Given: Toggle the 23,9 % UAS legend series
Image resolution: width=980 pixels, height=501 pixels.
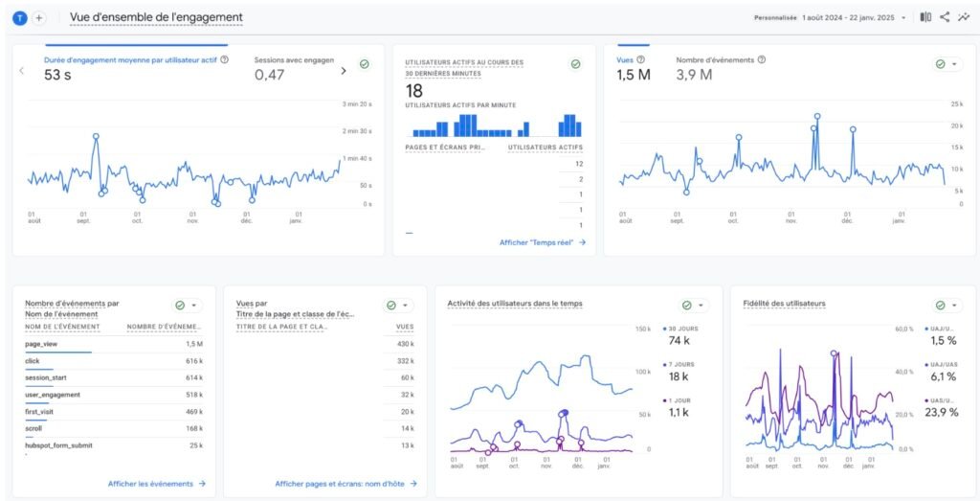Looking at the screenshot, I should pos(940,407).
